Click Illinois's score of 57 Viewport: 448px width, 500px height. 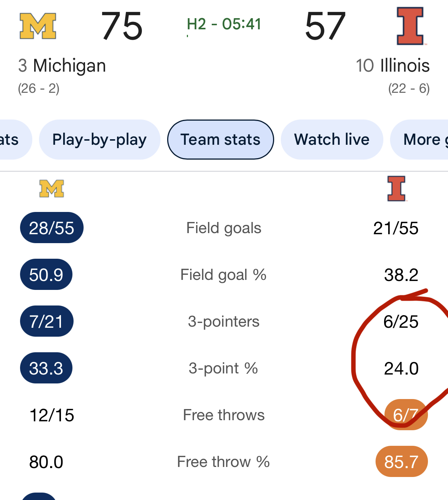[x=325, y=26]
